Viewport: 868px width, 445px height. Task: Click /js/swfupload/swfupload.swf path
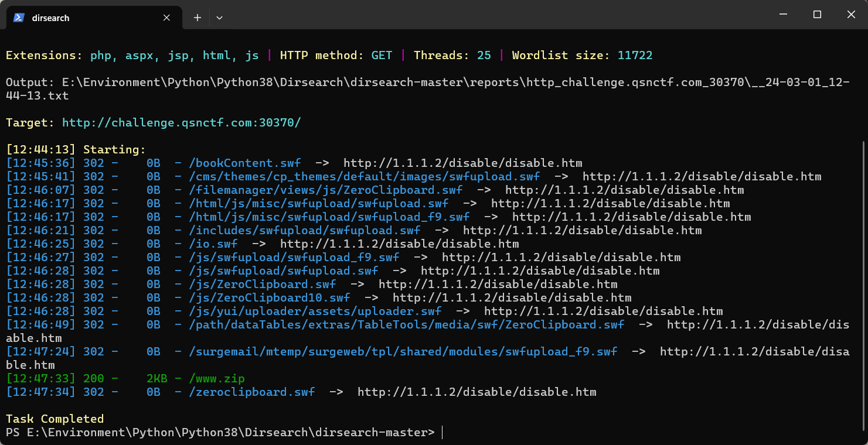pos(284,271)
